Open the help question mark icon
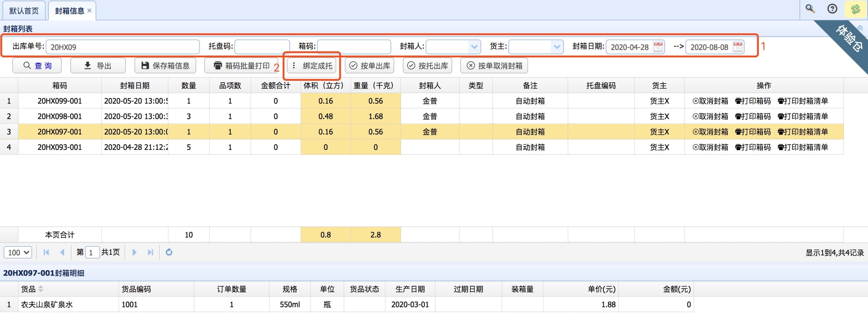The image size is (868, 322). tap(832, 8)
